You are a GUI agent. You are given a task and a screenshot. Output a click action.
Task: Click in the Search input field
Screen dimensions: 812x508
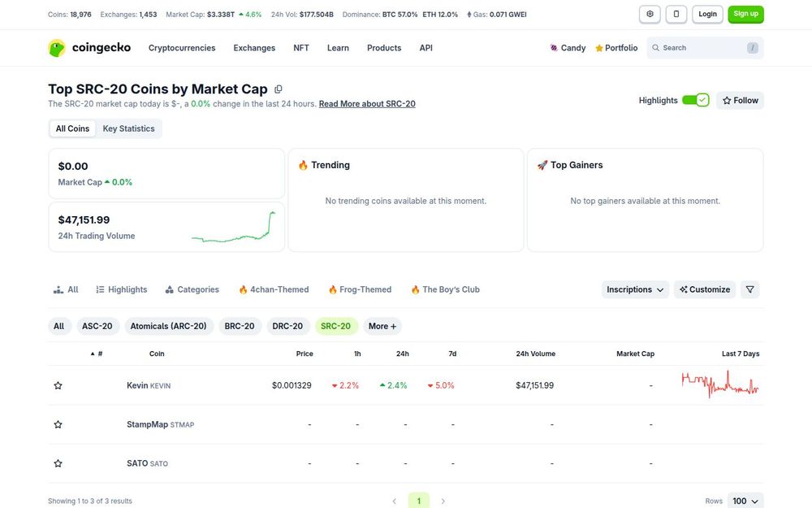point(705,48)
